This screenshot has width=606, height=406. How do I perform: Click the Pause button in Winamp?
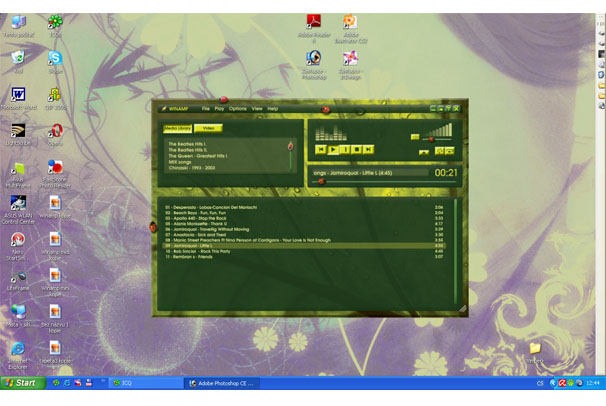click(x=345, y=149)
